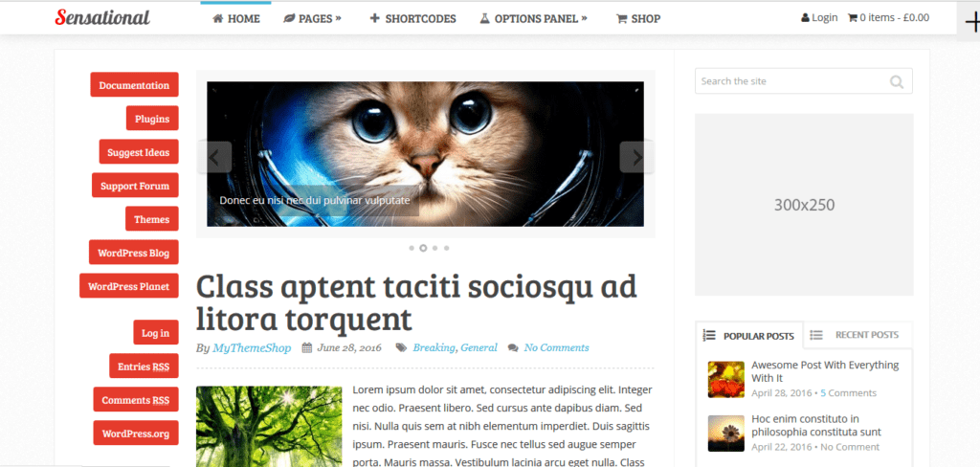Click the Awesome Post flower thumbnail
The image size is (980, 467).
726,380
